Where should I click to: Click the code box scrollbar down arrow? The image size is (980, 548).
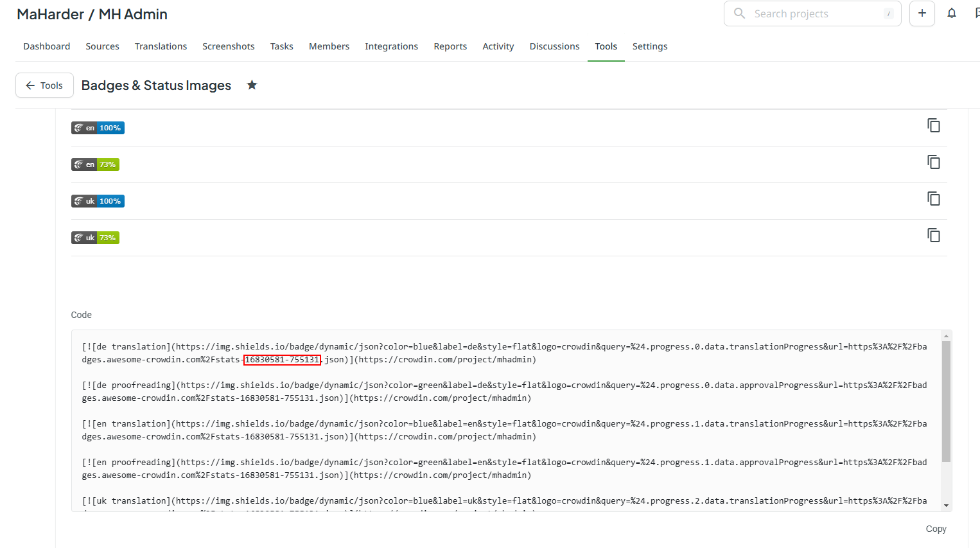coord(946,506)
